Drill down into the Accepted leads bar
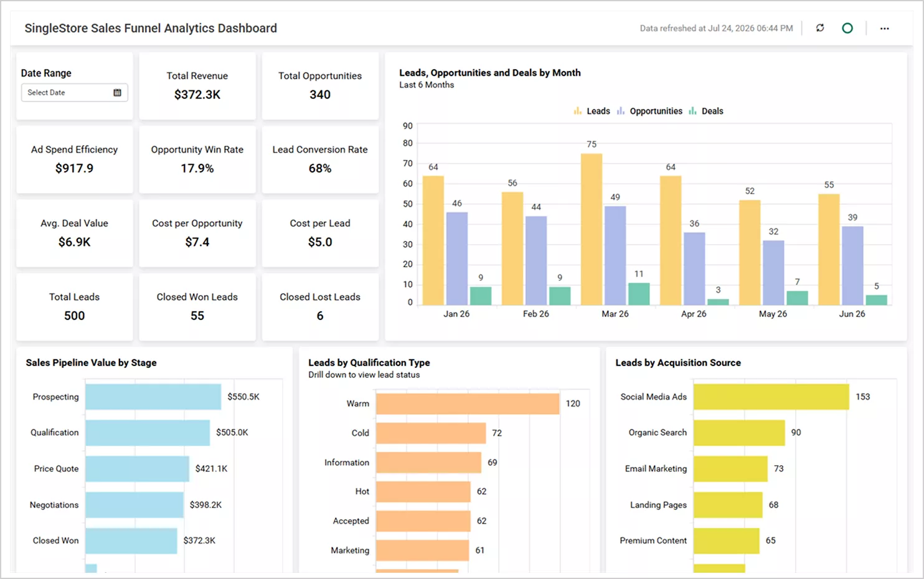The image size is (924, 579). pos(423,521)
